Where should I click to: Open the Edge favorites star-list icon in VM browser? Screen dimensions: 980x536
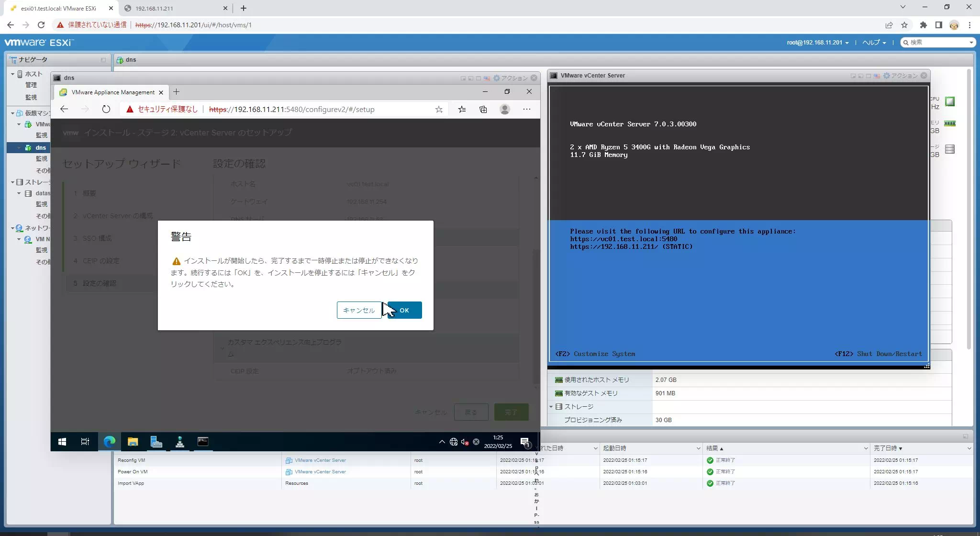pyautogui.click(x=462, y=109)
